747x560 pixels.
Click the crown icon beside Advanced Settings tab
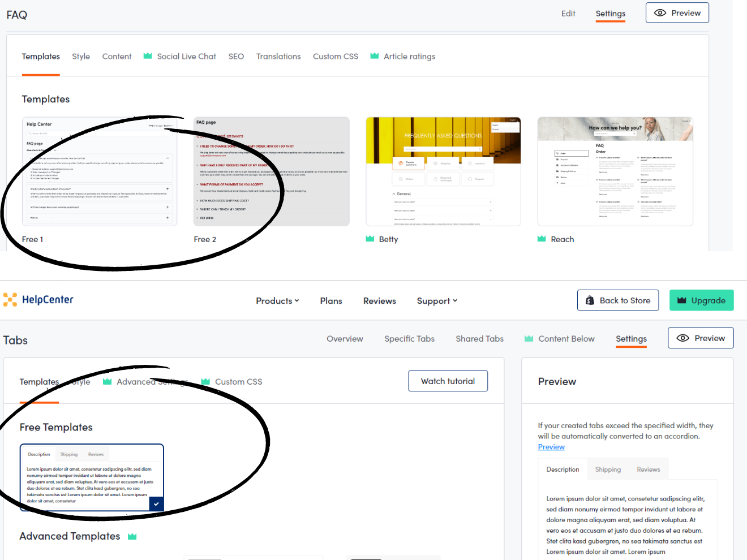[x=107, y=381]
